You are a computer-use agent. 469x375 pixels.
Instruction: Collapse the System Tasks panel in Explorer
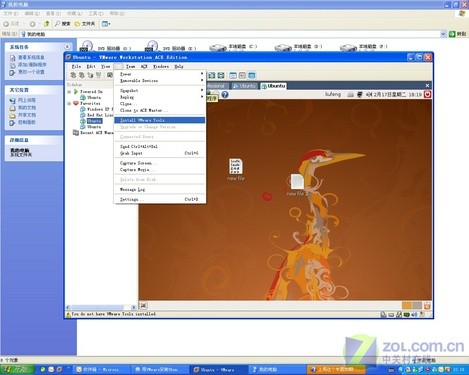click(67, 47)
